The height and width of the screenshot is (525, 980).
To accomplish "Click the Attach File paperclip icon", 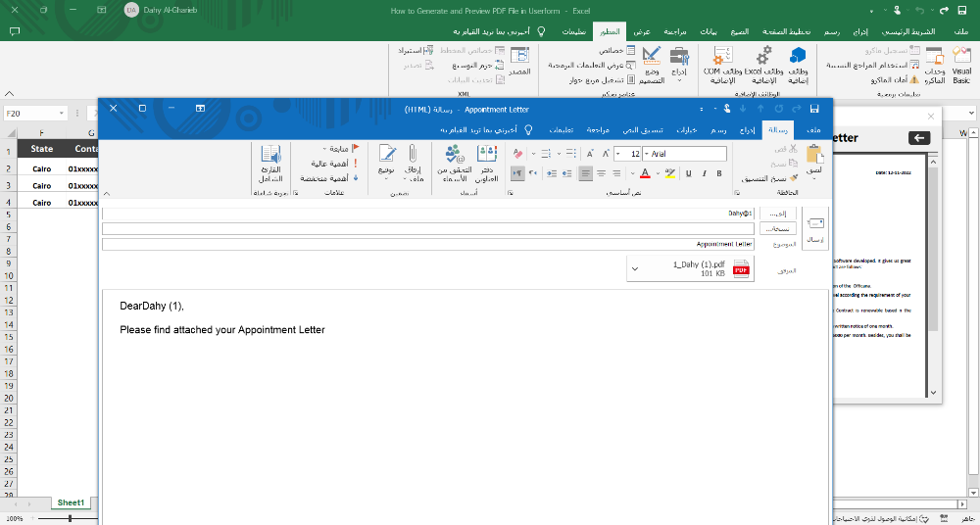I will [414, 154].
